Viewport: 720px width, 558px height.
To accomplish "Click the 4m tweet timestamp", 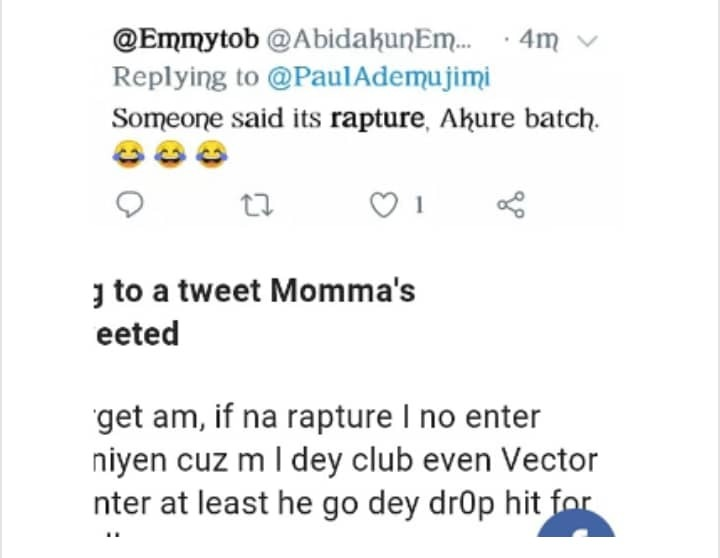I will (540, 42).
